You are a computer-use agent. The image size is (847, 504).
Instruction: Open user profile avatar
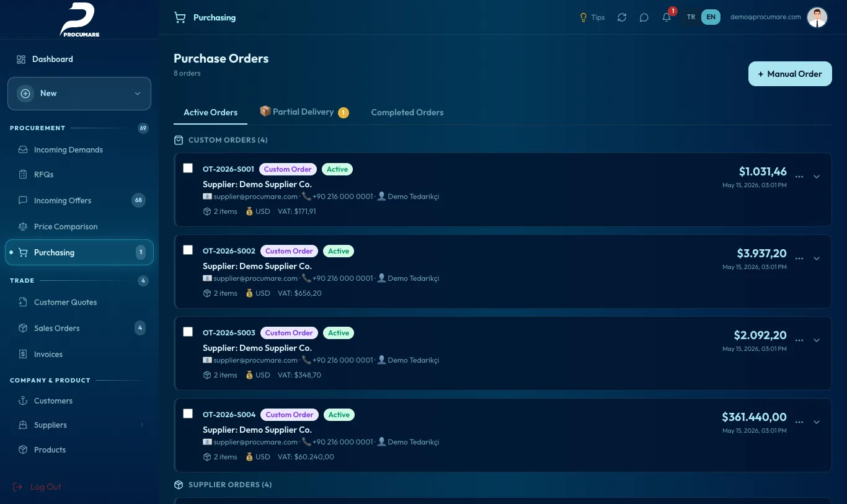pos(817,17)
